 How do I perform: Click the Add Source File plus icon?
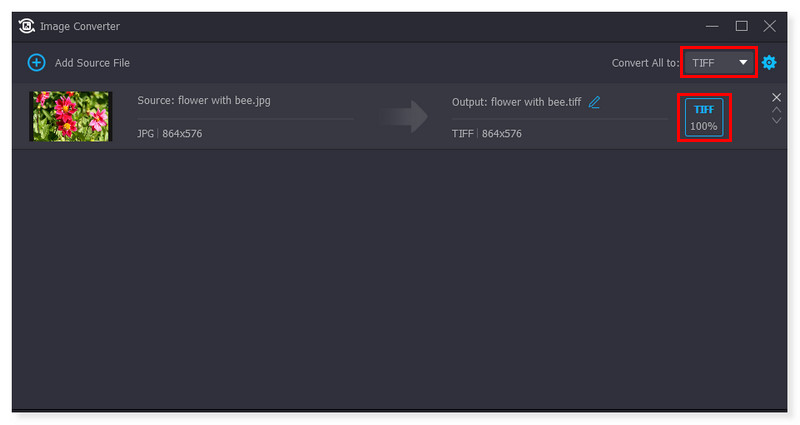coord(36,63)
